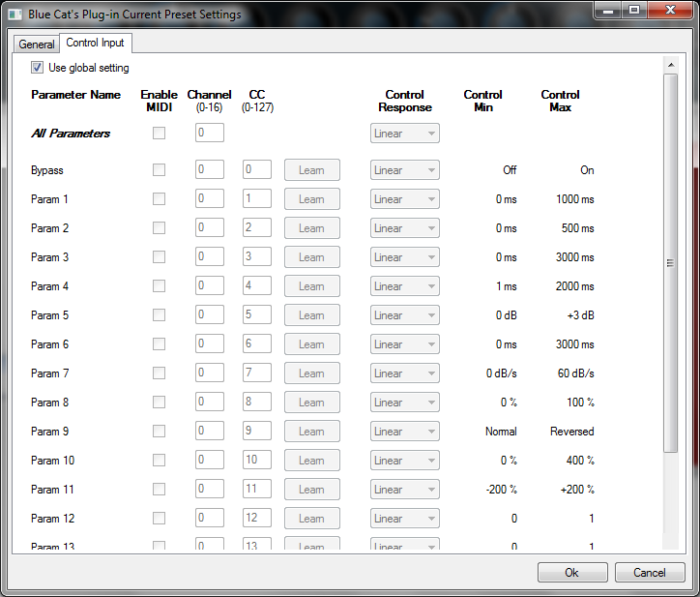Image resolution: width=700 pixels, height=597 pixels.
Task: Cancel the preset settings dialog
Action: [x=650, y=573]
